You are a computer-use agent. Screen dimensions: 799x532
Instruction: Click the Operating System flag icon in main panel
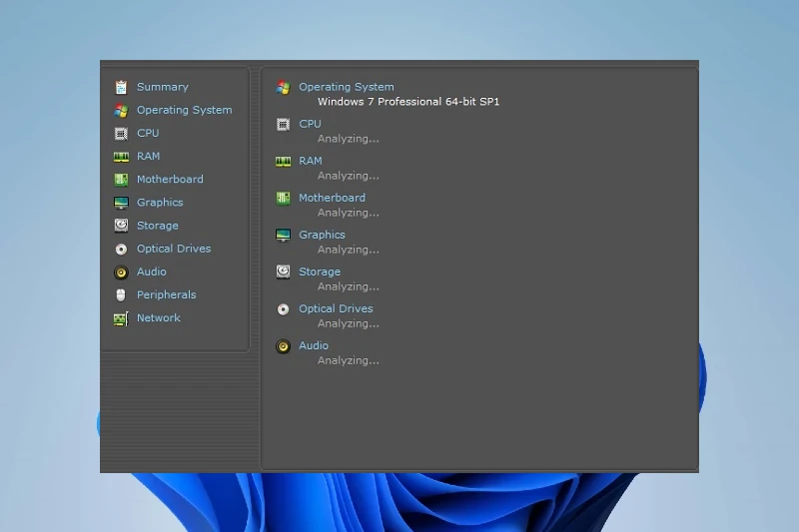[x=283, y=87]
